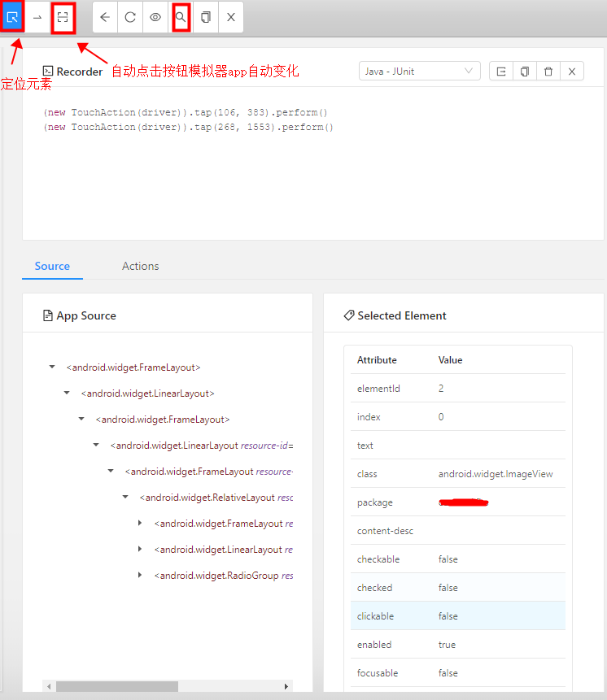Collapse top android.widget.FrameLayout node arrow
This screenshot has height=700, width=607.
(x=52, y=367)
